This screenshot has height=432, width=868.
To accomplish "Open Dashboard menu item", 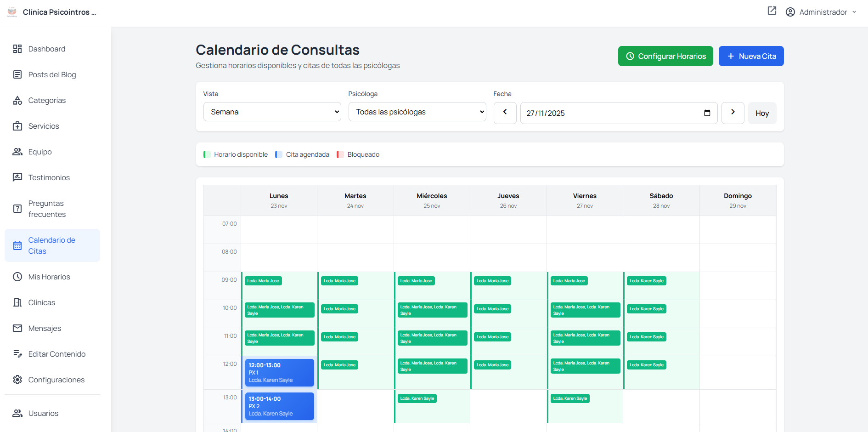I will tap(52, 49).
